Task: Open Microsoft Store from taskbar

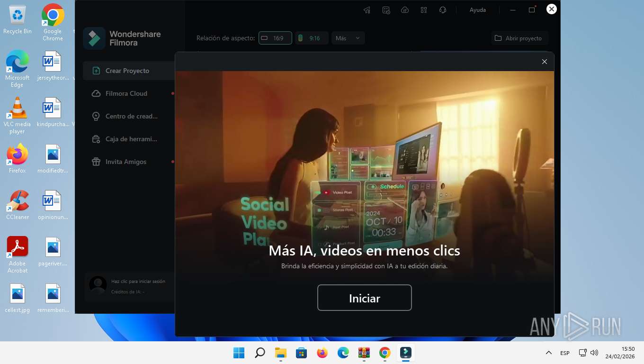Action: (302, 353)
